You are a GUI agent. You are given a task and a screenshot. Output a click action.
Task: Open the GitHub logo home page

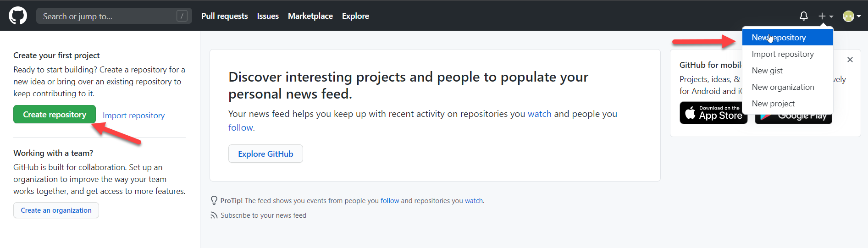tap(18, 16)
